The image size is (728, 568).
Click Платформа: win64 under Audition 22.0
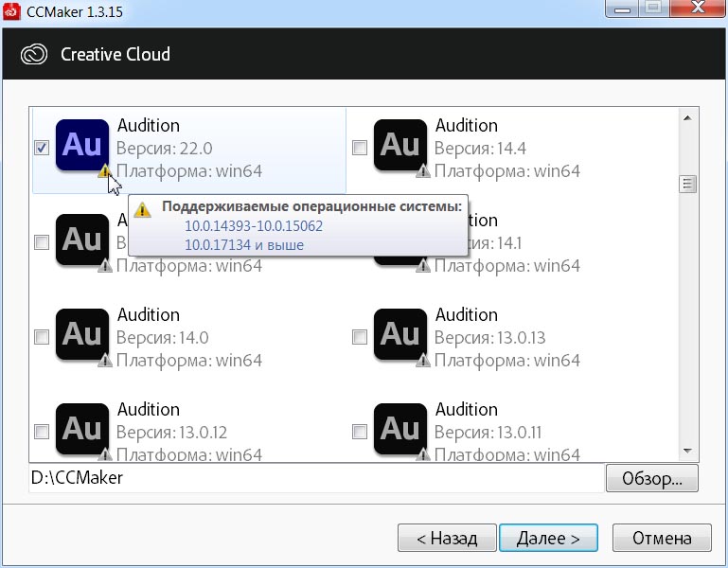click(189, 171)
